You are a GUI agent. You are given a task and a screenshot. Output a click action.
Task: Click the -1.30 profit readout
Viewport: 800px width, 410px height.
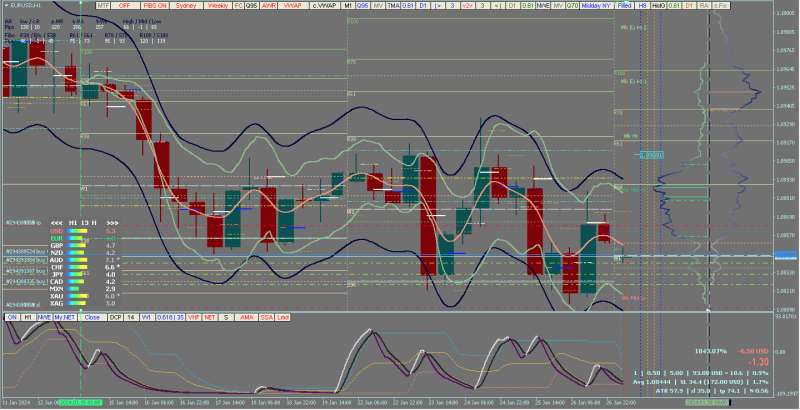758,362
